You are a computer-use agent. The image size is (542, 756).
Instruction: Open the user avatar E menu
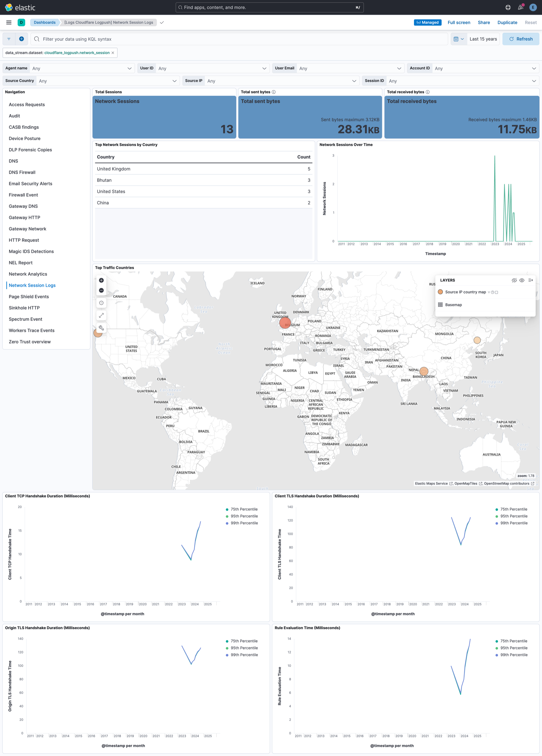[533, 7]
